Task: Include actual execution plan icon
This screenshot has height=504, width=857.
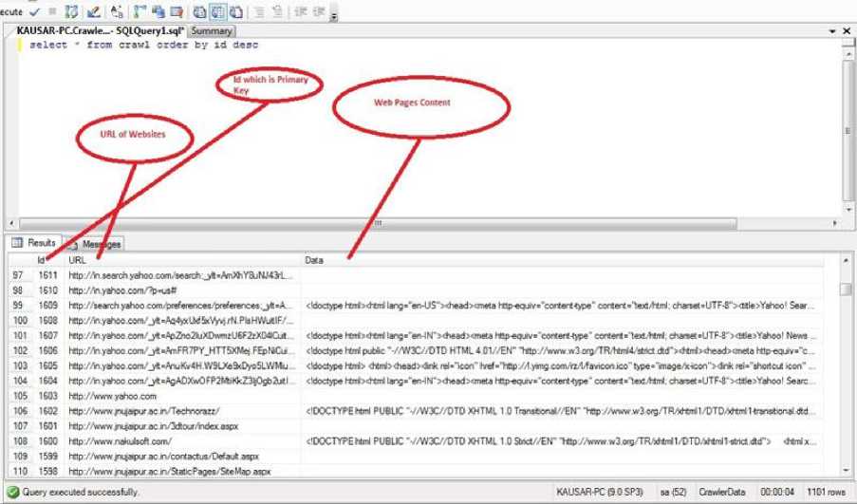Action: click(140, 11)
